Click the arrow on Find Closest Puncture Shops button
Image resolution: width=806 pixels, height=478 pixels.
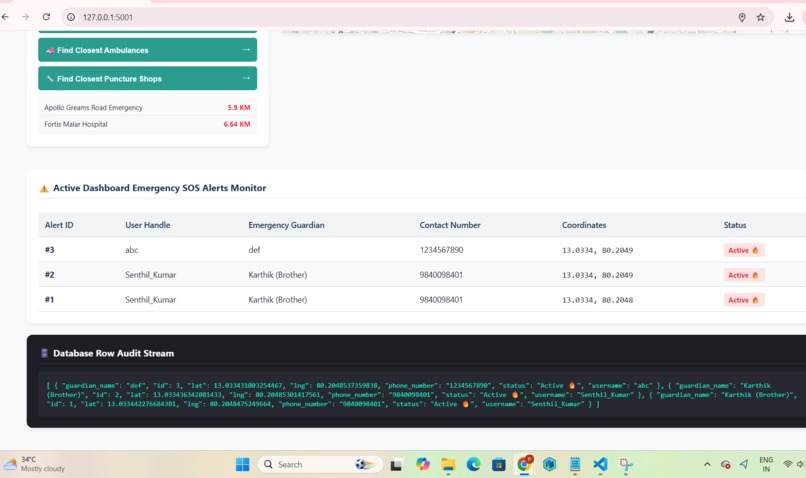point(246,78)
